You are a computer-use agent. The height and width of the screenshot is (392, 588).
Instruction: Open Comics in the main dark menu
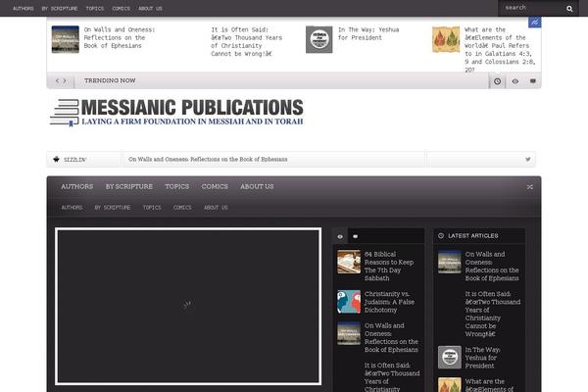point(215,186)
